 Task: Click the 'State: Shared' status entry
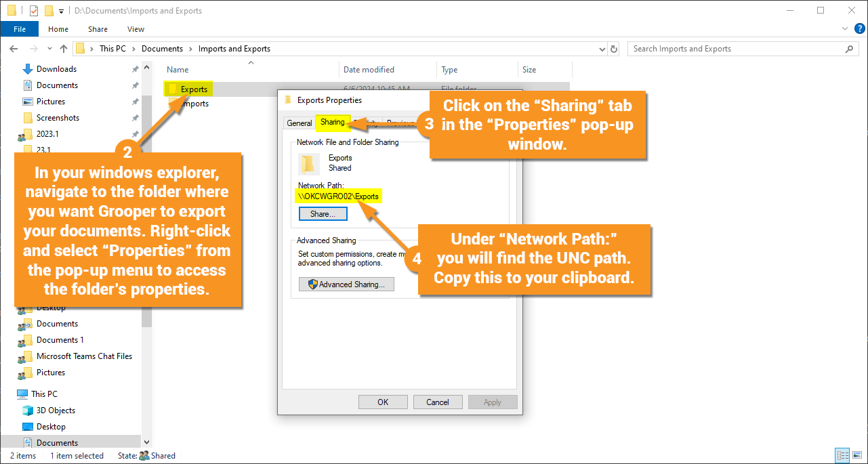tap(146, 456)
